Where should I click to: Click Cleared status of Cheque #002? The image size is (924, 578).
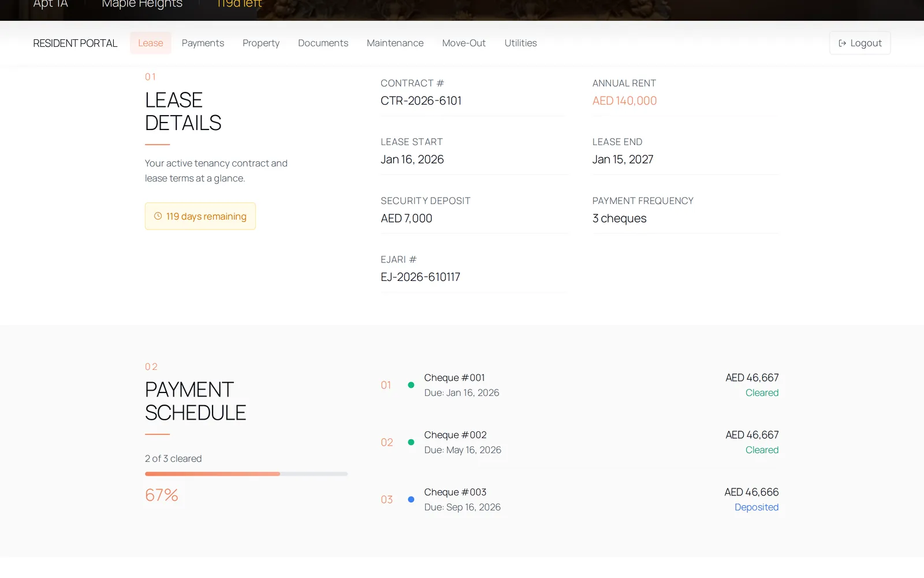click(x=762, y=450)
